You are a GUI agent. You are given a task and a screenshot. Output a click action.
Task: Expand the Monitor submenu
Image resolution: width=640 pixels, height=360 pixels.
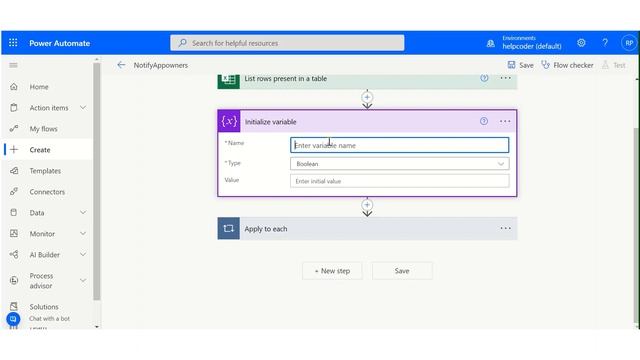83,233
